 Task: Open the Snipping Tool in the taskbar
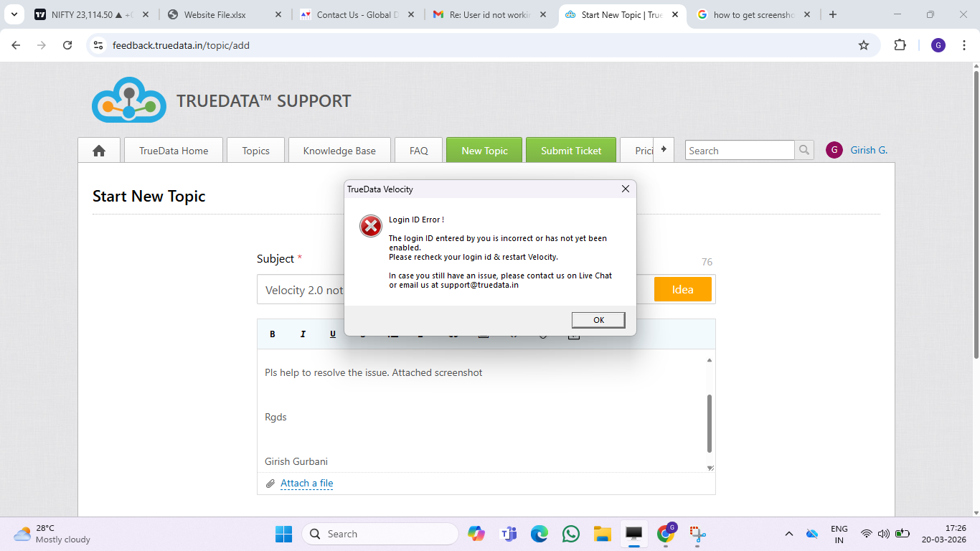(697, 534)
